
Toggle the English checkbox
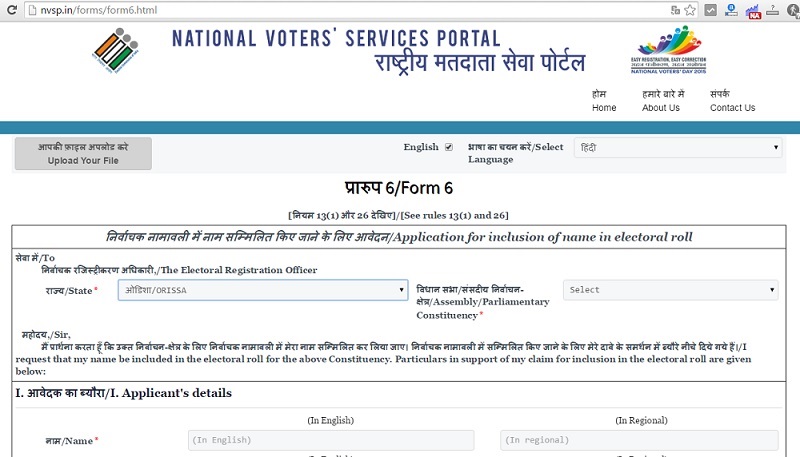click(x=448, y=147)
